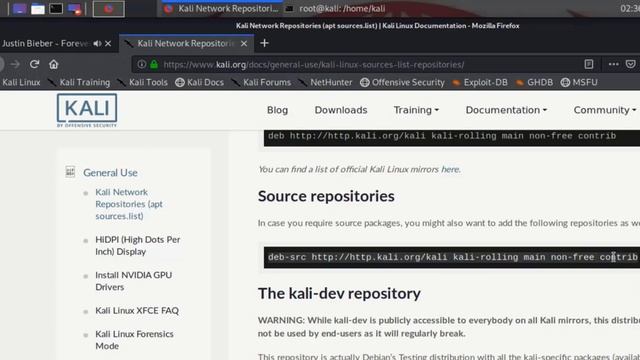Screen dimensions: 640x360
Task: Click the deb-src kali-rolling code line
Action: [453, 257]
